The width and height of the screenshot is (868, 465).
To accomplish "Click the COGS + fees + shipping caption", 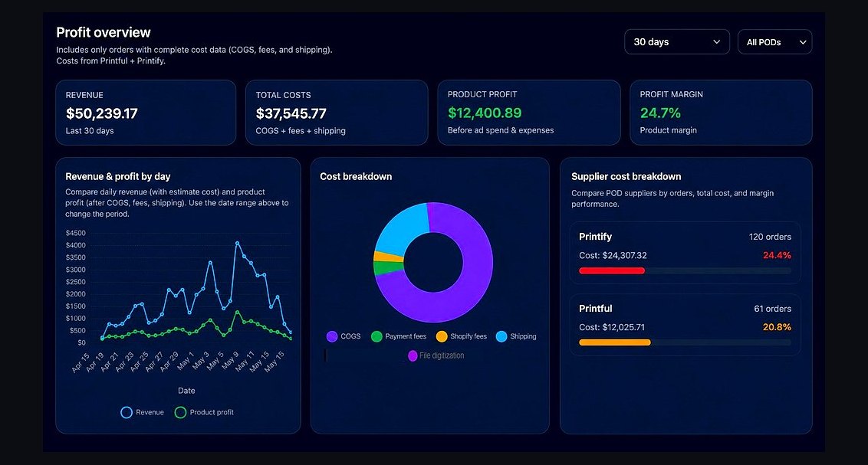I will (301, 130).
